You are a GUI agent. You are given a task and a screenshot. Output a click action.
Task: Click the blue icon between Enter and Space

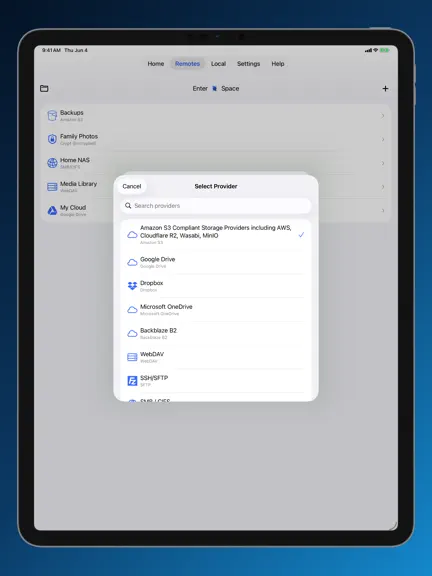click(215, 89)
